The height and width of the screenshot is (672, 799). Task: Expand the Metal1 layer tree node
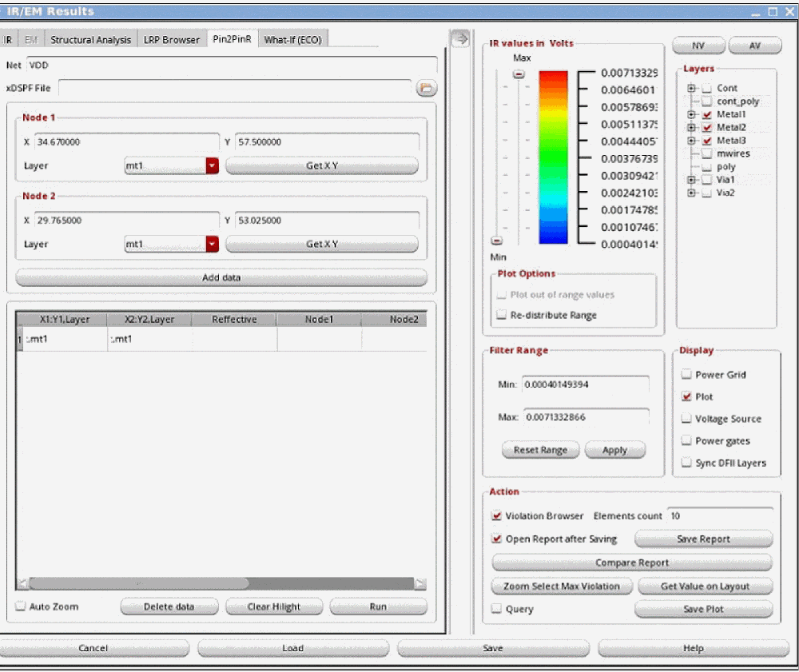click(x=692, y=115)
